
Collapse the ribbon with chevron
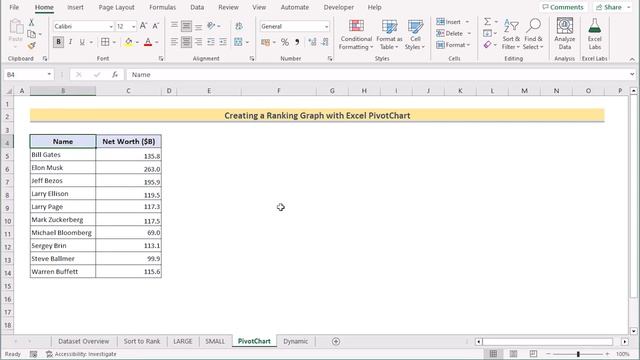(x=632, y=59)
